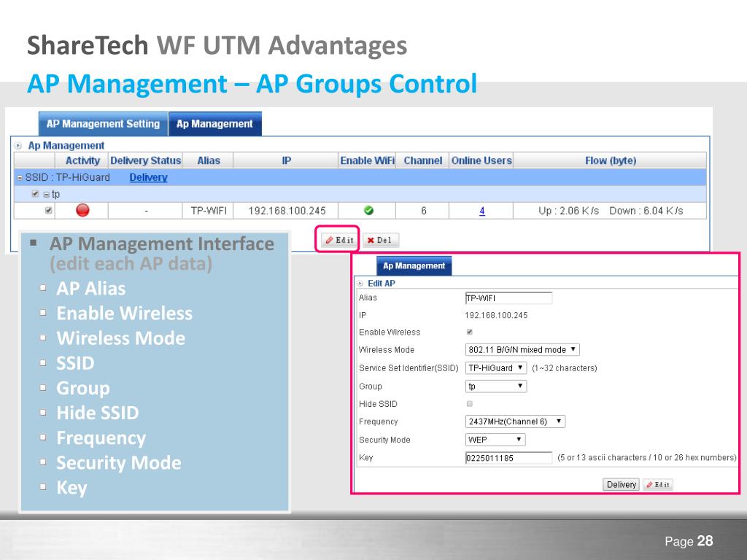Click the Del button
Viewport: 747px width, 560px height.
coord(380,240)
